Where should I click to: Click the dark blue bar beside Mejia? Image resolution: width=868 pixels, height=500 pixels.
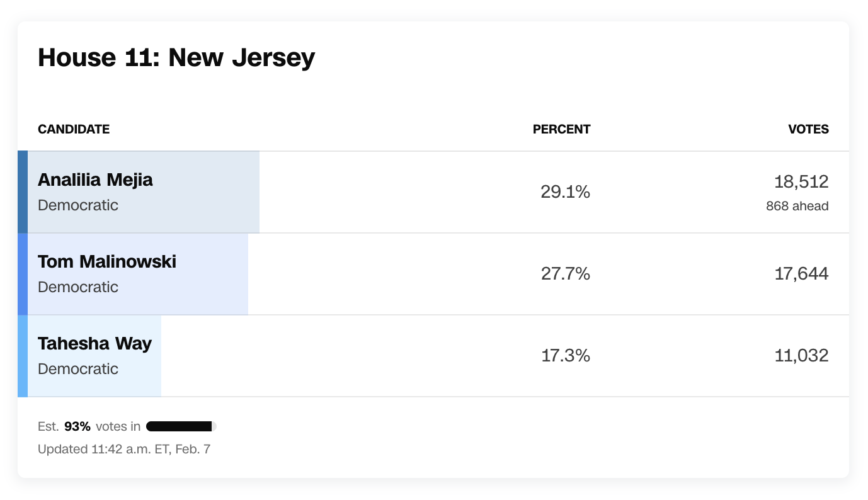tap(23, 192)
